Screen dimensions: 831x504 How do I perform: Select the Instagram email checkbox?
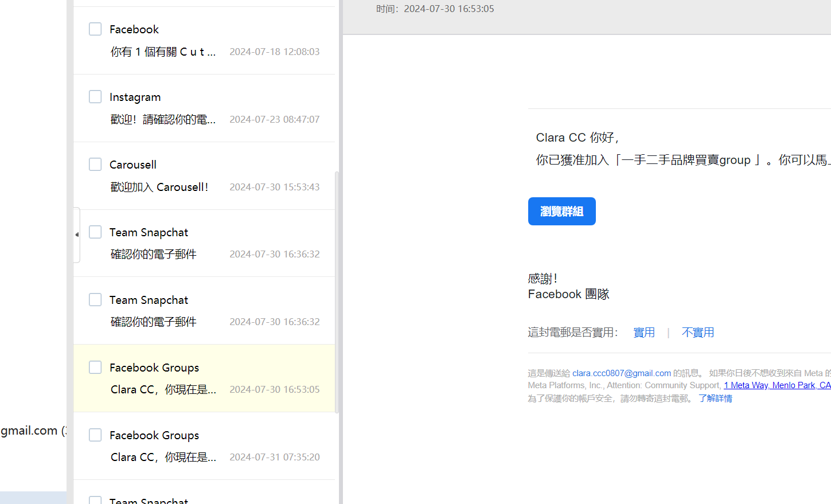(x=95, y=97)
